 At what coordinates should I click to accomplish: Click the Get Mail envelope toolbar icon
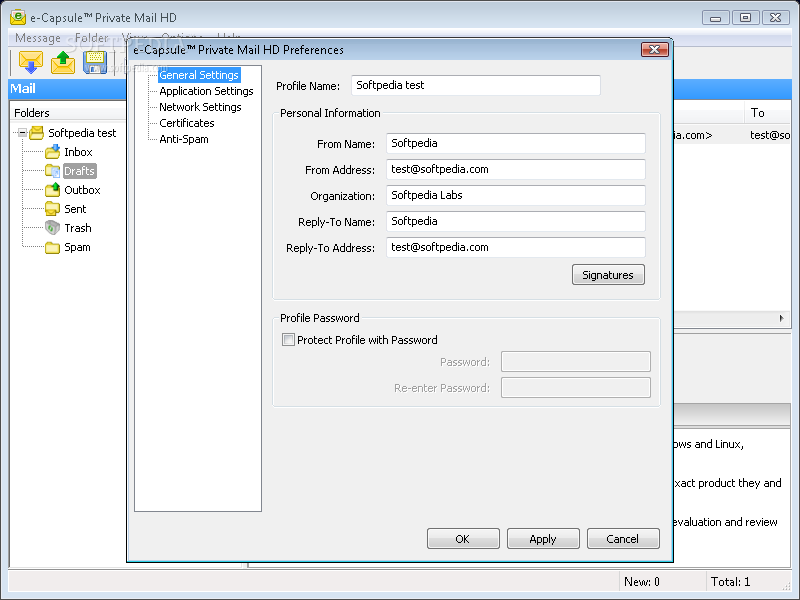click(x=31, y=62)
